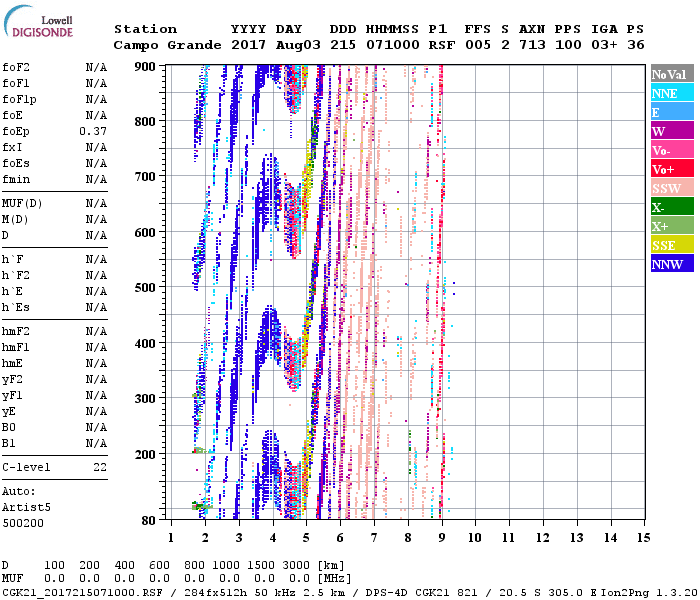Image resolution: width=700 pixels, height=600 pixels.
Task: Select the W purple legend swatch
Action: pos(672,131)
